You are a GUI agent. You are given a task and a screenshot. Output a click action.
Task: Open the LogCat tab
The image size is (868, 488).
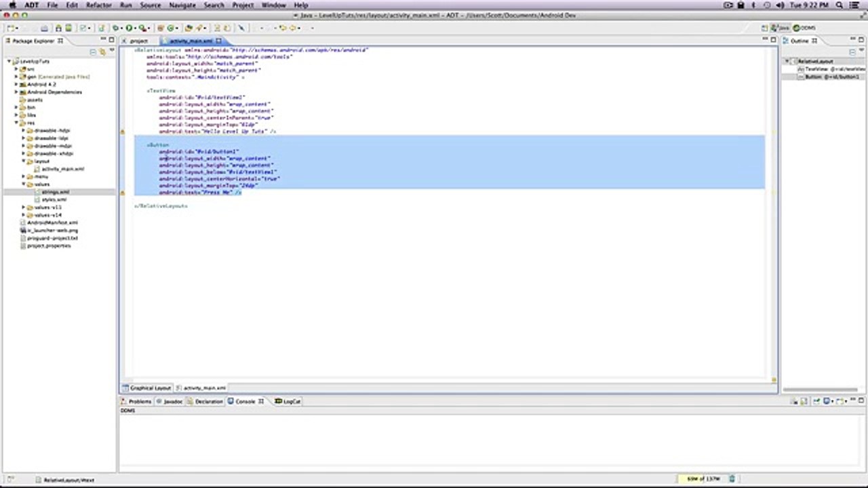(x=288, y=401)
